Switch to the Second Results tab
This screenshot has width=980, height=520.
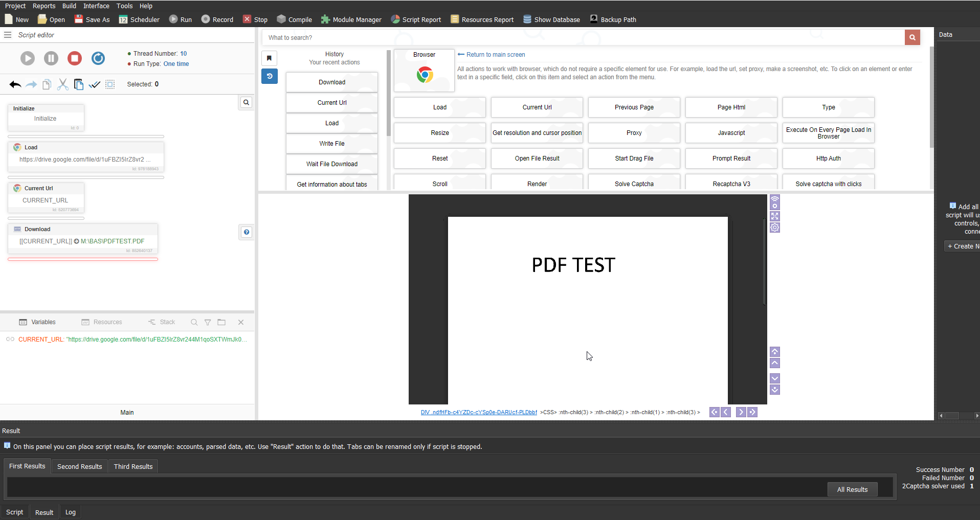pos(79,466)
